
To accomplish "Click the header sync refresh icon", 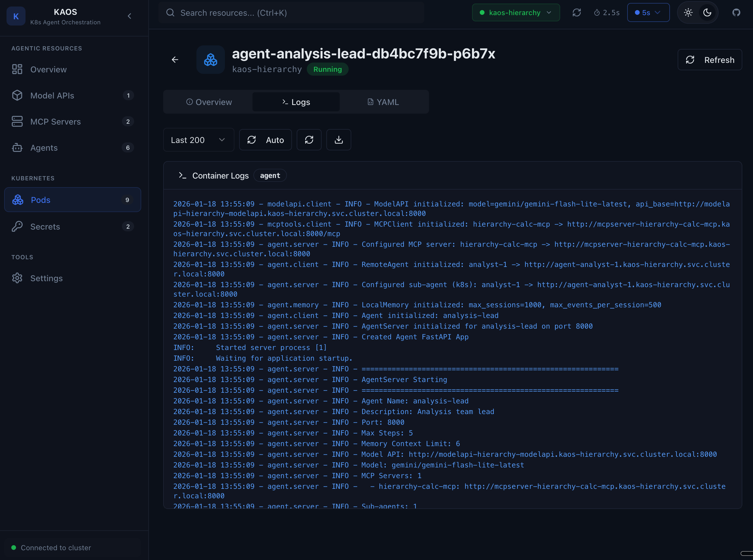I will point(576,12).
